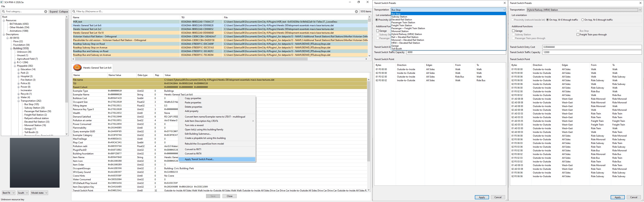Enable Freight Train pass-through checkbox
644x202 pixels.
pyautogui.click(x=591, y=35)
